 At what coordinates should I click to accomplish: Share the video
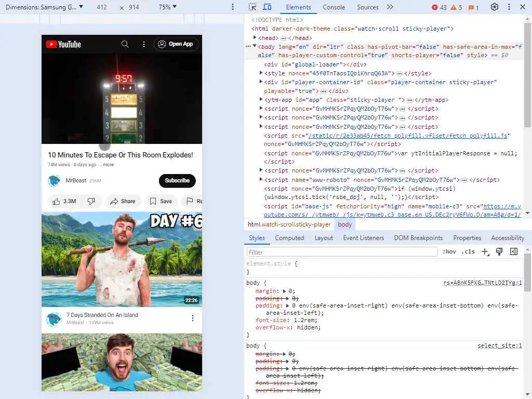[x=123, y=201]
